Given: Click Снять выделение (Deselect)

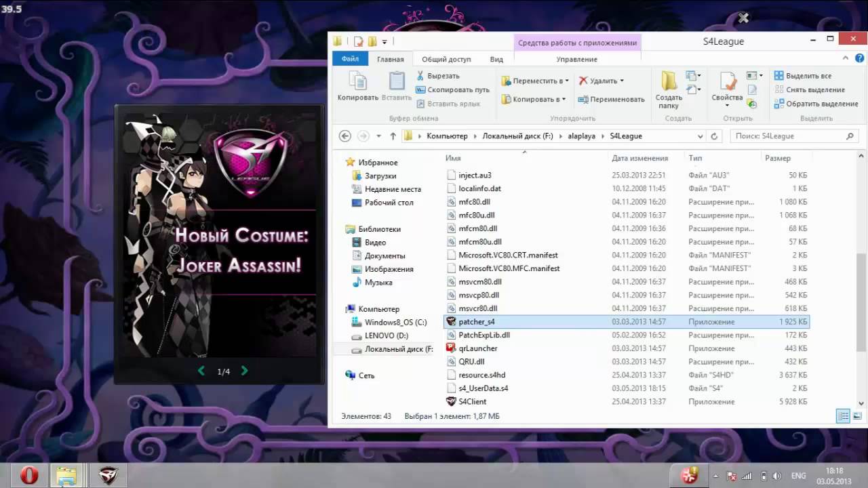Looking at the screenshot, I should click(810, 89).
